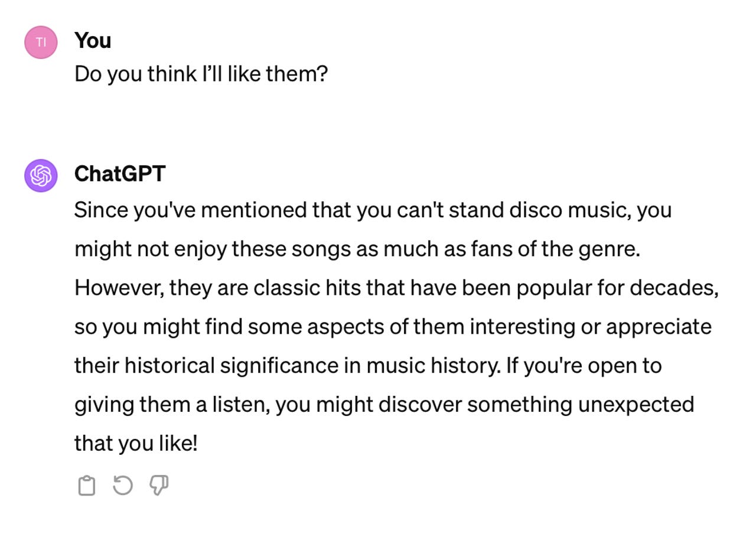Copy the ChatGPT response with clipboard icon
This screenshot has width=756, height=534.
[87, 486]
